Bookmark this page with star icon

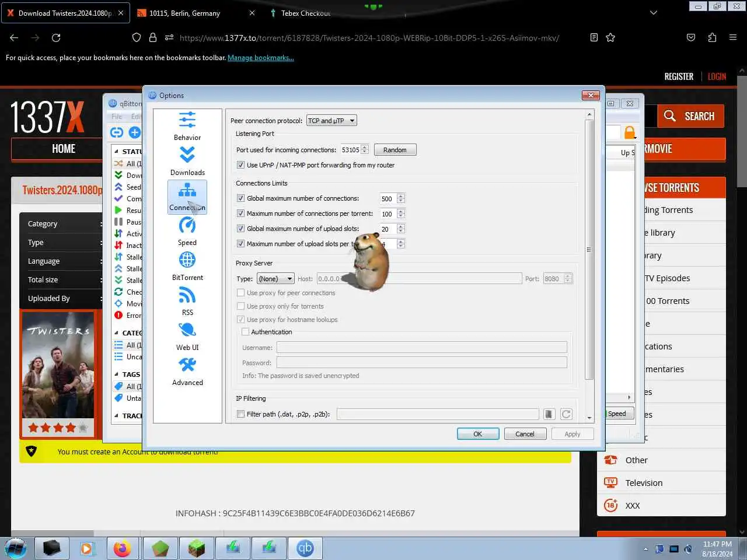[610, 37]
